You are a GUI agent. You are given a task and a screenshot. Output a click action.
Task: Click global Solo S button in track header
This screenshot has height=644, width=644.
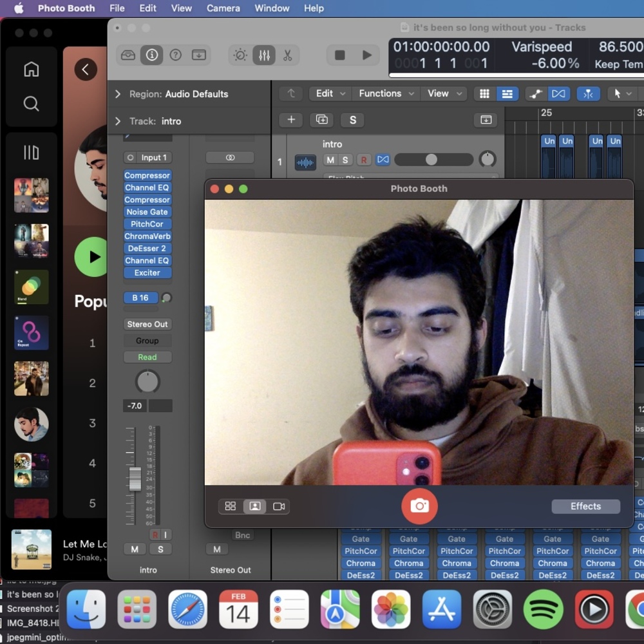(x=352, y=120)
